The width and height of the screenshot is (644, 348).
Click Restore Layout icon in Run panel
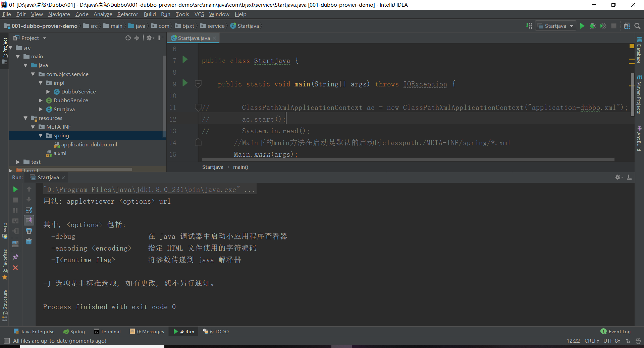15,244
